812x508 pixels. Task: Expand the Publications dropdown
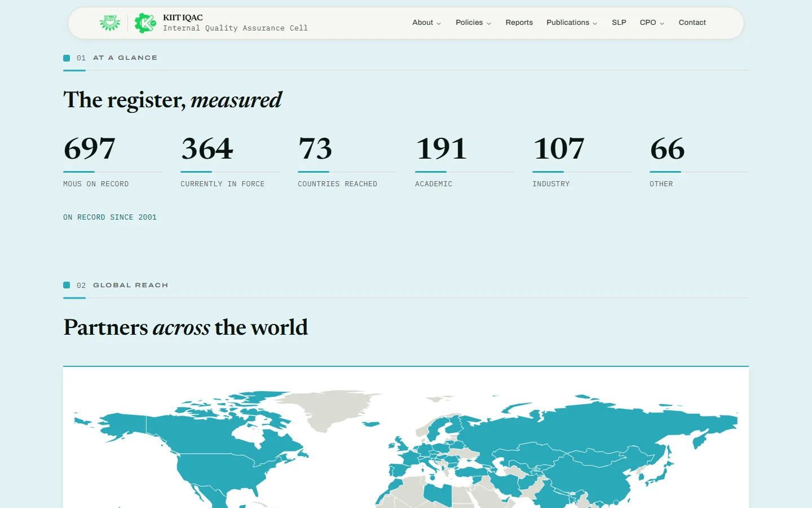(572, 23)
